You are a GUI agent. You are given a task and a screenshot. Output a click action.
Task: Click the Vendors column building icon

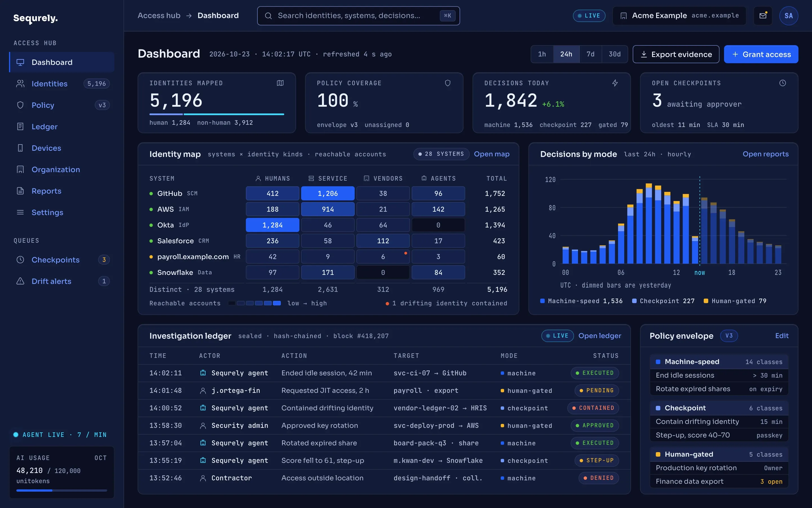coord(367,178)
